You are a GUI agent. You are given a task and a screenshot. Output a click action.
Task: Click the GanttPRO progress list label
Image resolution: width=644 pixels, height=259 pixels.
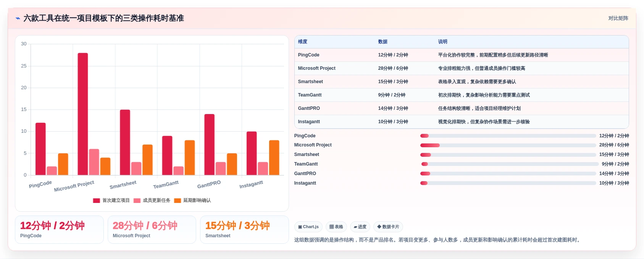pyautogui.click(x=305, y=174)
